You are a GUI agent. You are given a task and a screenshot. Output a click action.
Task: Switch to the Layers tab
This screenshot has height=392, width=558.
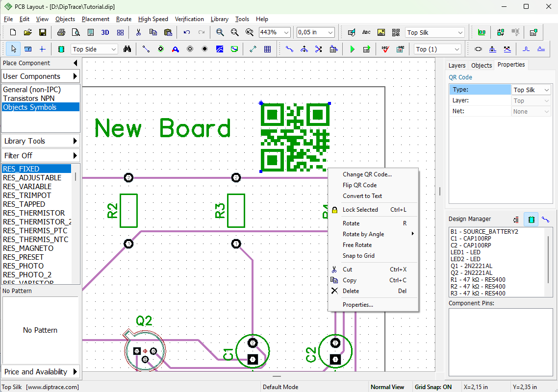click(x=457, y=65)
